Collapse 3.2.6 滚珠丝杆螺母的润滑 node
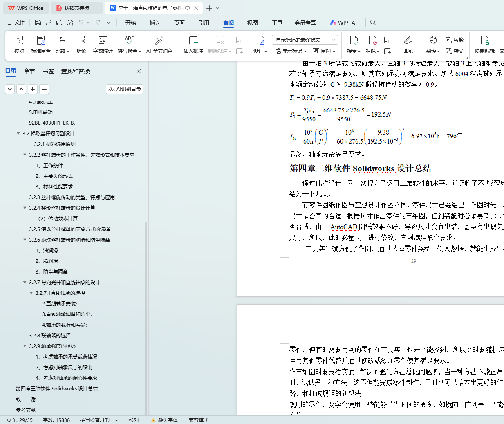The width and height of the screenshot is (504, 424). (25, 240)
